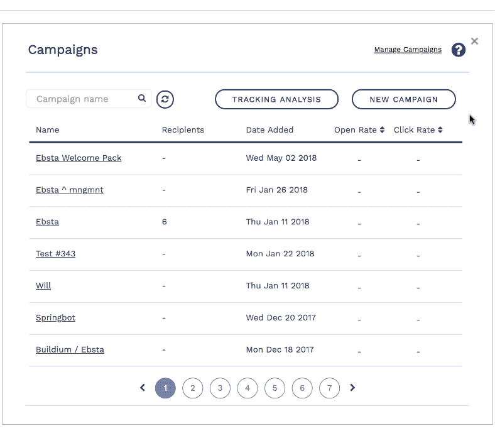
Task: Open the Springbot campaign
Action: (x=55, y=318)
